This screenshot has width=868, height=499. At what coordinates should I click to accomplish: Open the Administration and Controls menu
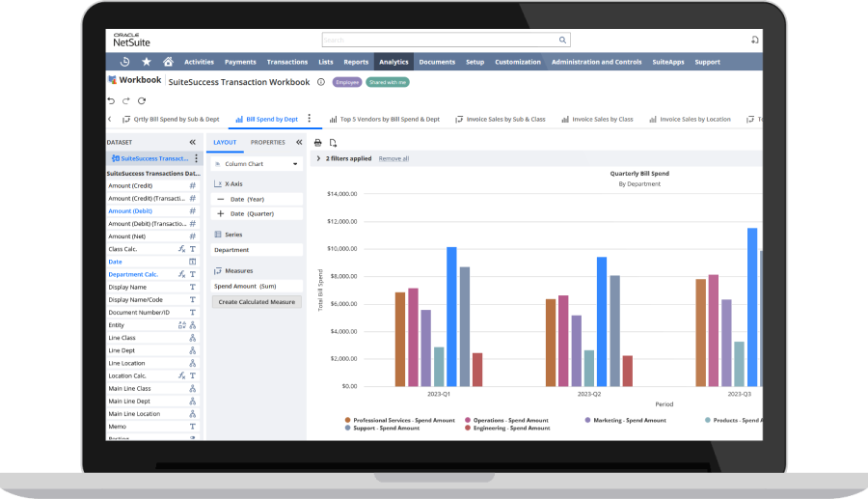pyautogui.click(x=596, y=62)
